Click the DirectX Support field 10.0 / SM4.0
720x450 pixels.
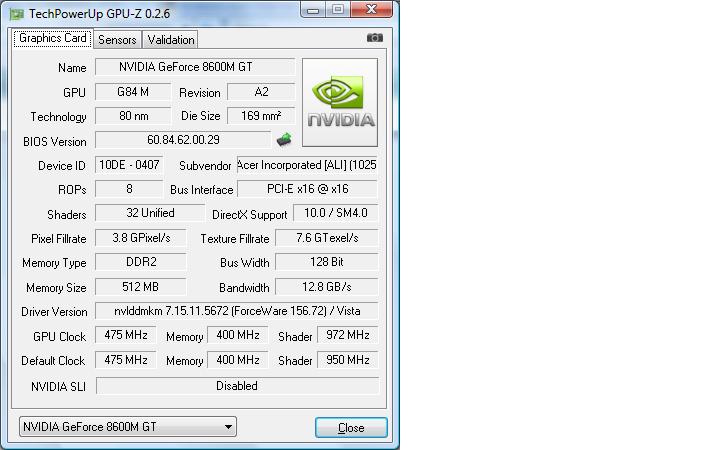coord(336,213)
